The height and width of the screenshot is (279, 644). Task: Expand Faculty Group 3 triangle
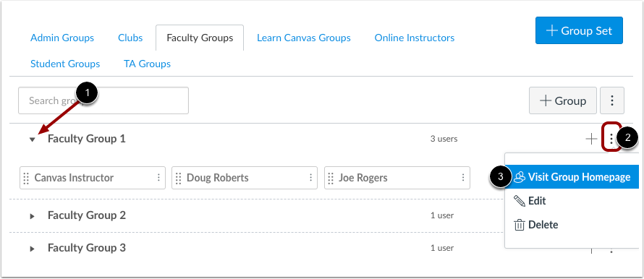(x=33, y=249)
